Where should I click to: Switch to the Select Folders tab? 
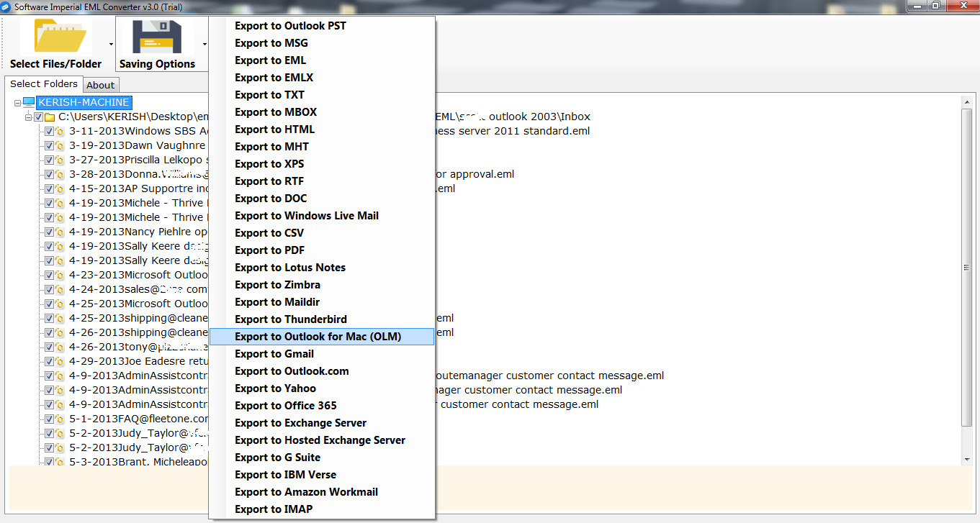click(x=44, y=83)
